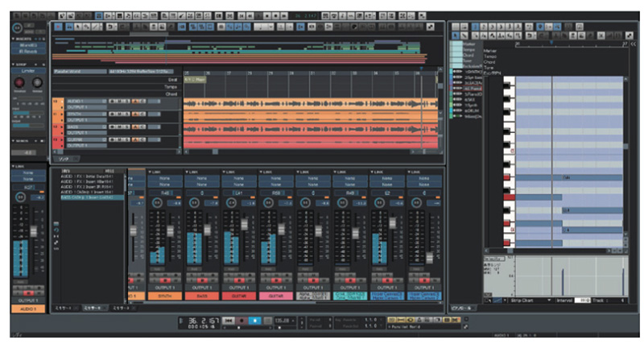This screenshot has width=644, height=349.
Task: Click the SYNTH channel volume fader in the mixer
Action: [171, 231]
